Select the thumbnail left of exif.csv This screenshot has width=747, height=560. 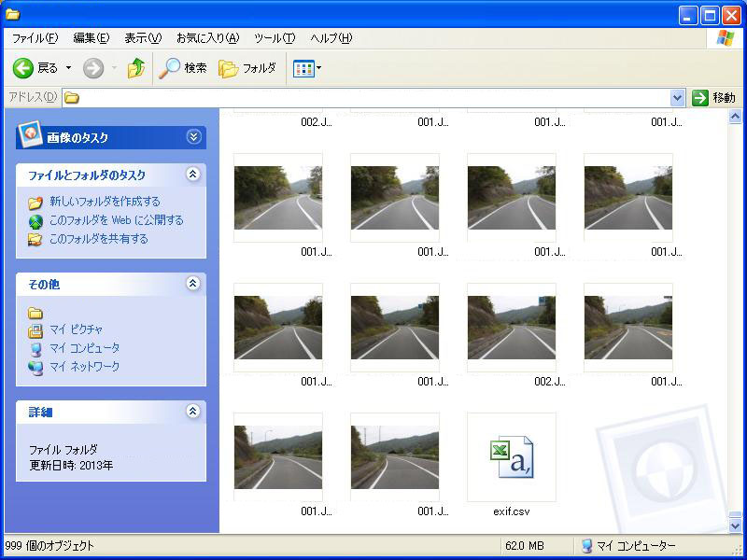395,457
